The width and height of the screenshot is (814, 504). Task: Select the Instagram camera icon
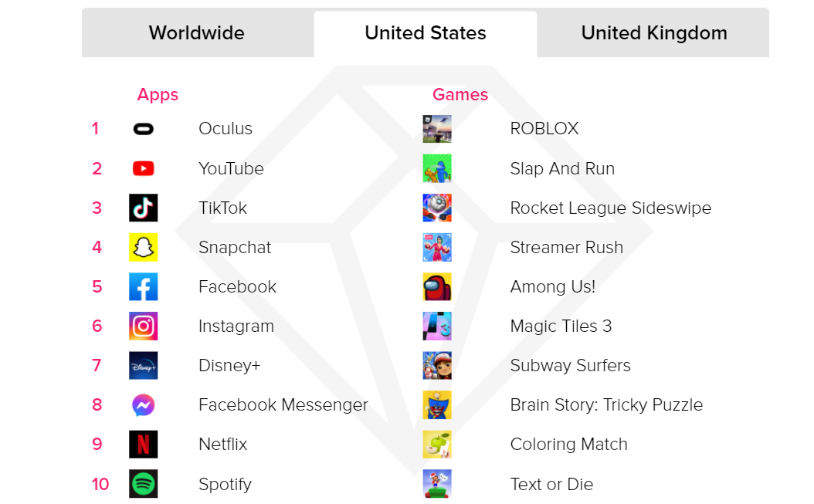point(144,326)
